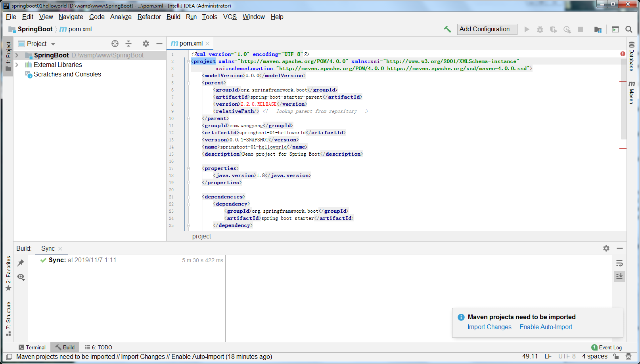Click the Import Changes link
640x364 pixels.
coord(489,327)
